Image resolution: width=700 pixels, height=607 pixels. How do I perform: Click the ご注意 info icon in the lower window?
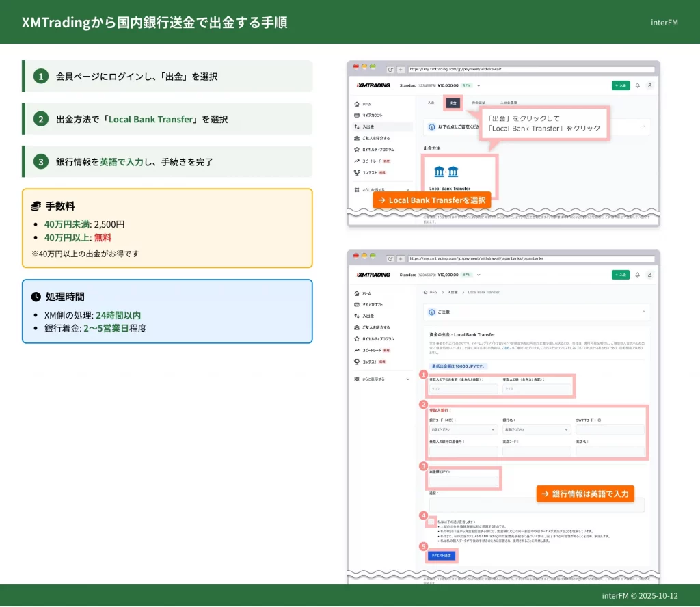(x=431, y=312)
